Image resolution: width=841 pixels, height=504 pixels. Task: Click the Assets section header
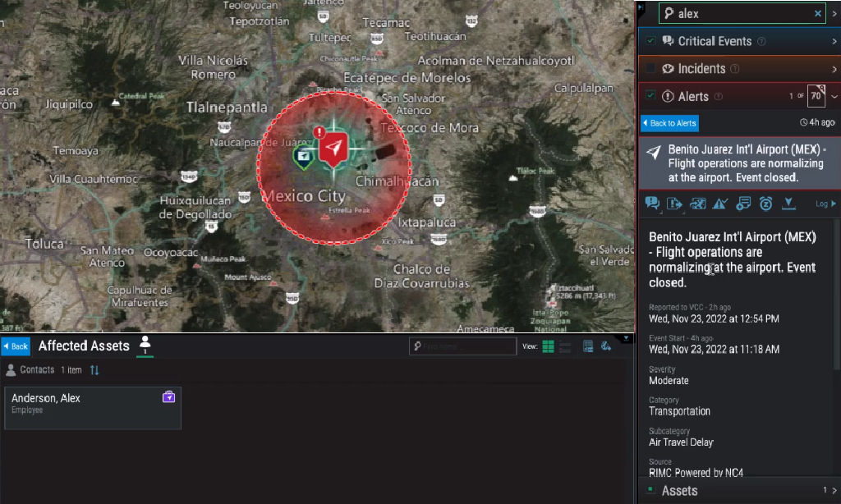point(739,490)
